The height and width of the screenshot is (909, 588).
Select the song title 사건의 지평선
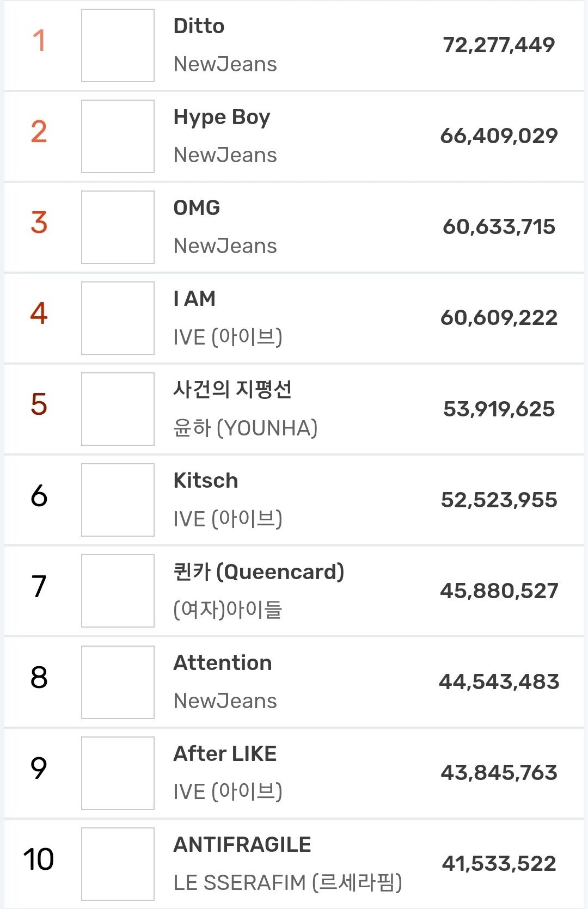[232, 389]
